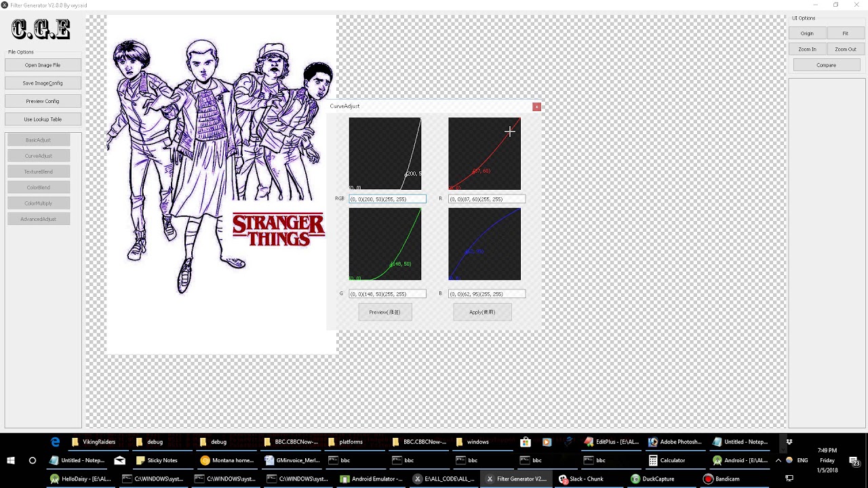This screenshot has height=488, width=868.
Task: Switch to Slack - Chunk in taskbar
Action: (x=581, y=479)
